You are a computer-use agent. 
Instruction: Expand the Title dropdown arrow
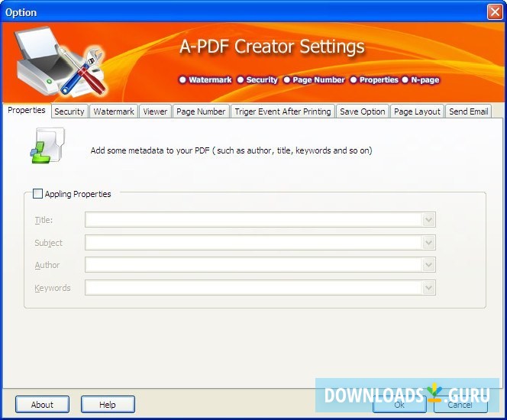coord(429,220)
